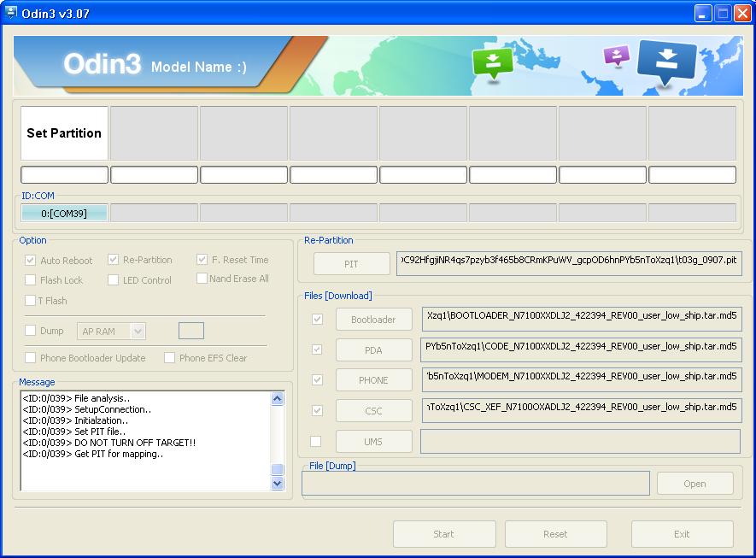Click the PHONE file button
This screenshot has height=558, width=756.
(373, 380)
